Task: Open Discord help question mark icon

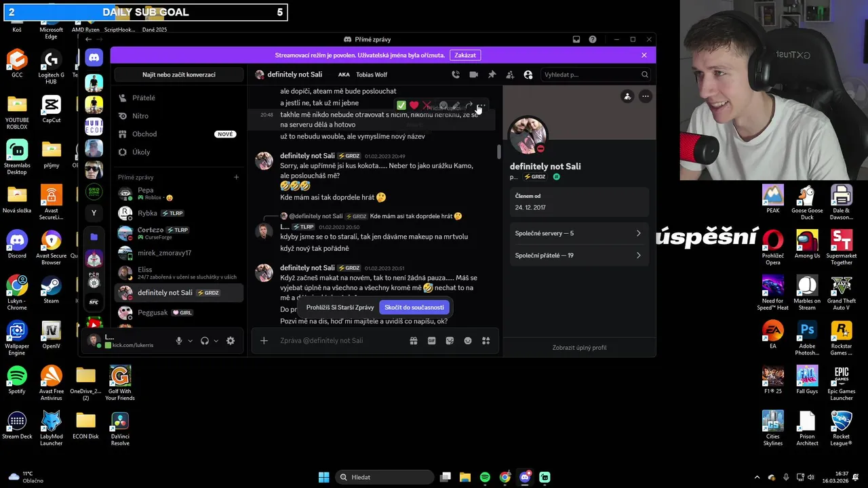Action: pos(593,39)
